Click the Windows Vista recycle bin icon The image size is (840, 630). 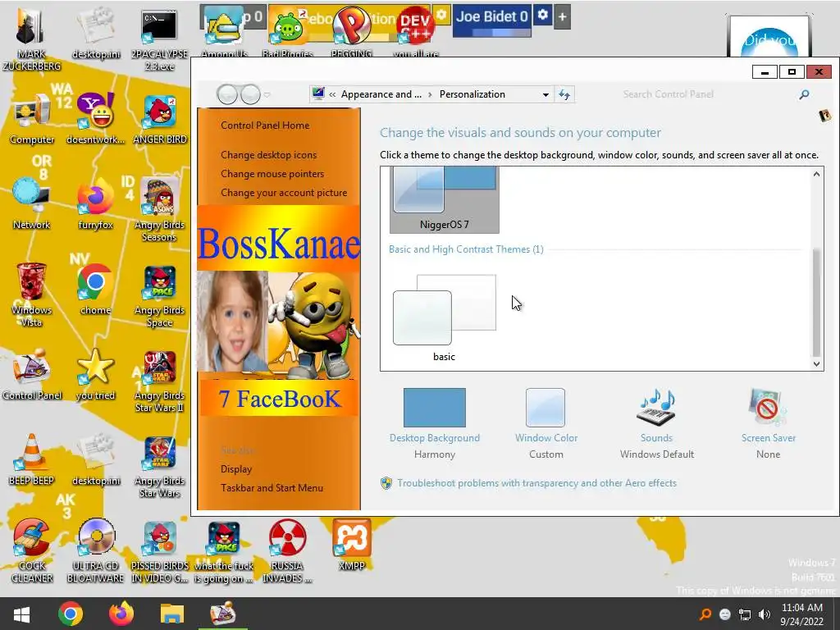tap(31, 294)
